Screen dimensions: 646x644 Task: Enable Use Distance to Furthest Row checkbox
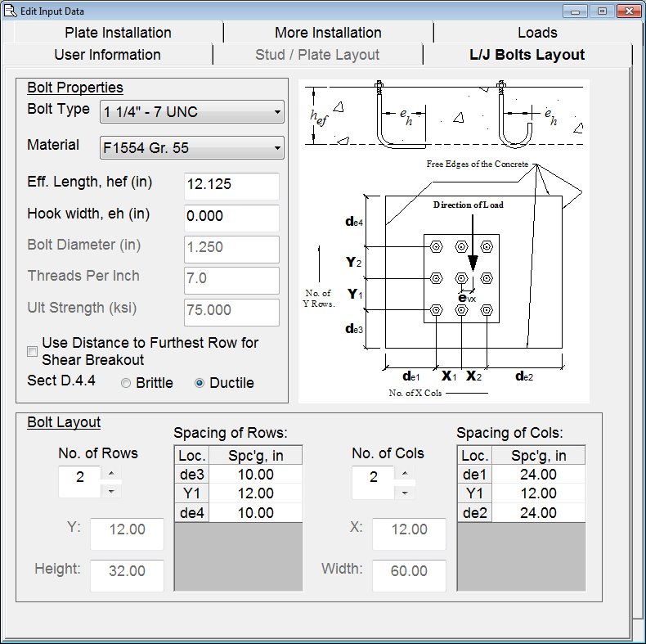(33, 352)
